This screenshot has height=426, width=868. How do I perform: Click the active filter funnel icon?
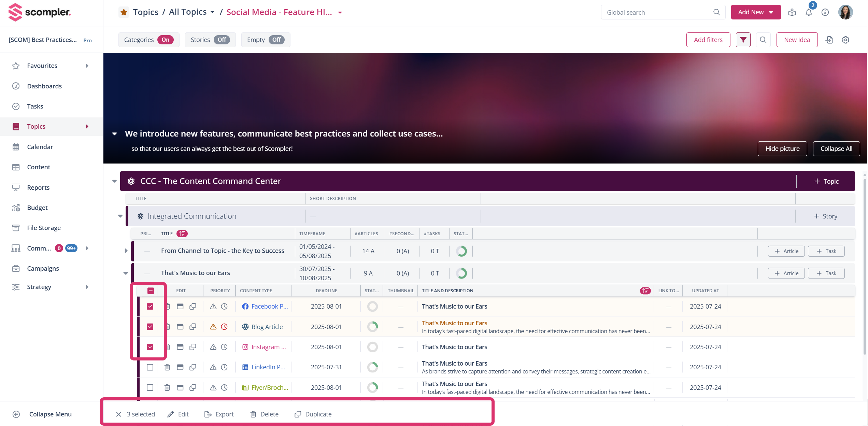click(743, 40)
